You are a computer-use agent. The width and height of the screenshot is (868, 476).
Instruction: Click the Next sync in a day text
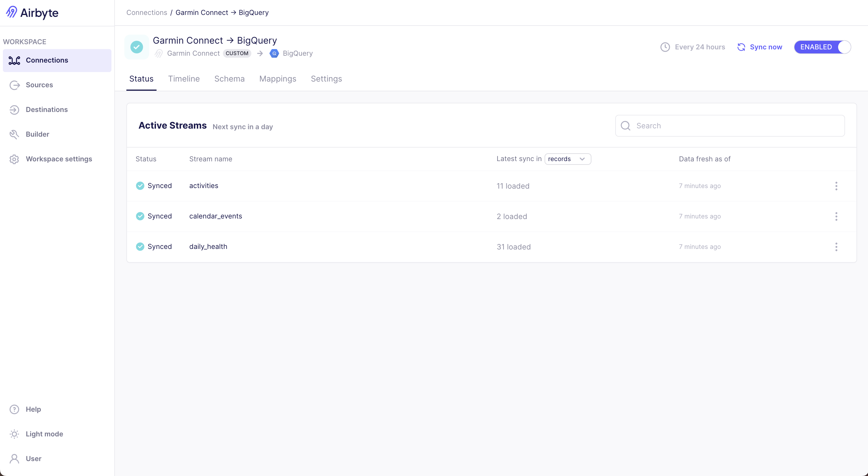tap(243, 127)
